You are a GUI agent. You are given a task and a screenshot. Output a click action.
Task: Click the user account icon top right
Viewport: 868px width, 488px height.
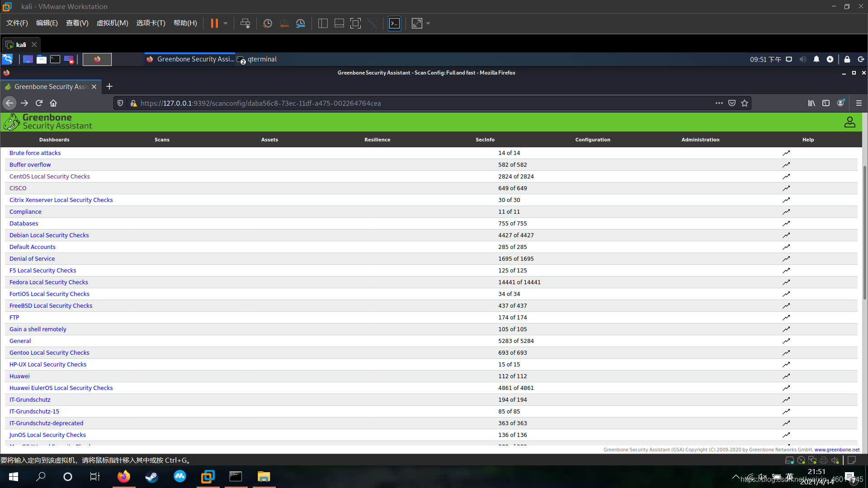(849, 122)
